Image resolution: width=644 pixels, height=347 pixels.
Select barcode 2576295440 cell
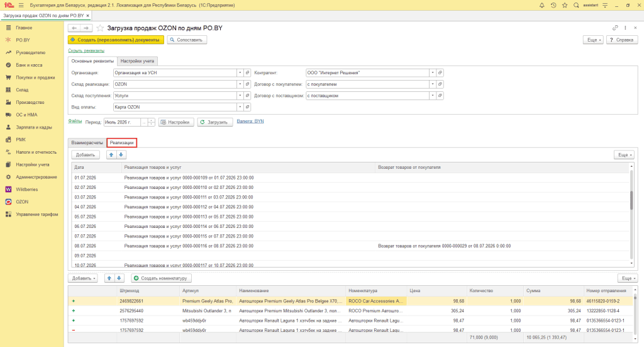(x=148, y=311)
